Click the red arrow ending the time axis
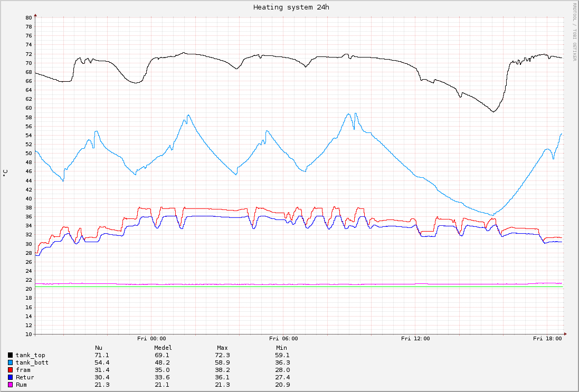The height and width of the screenshot is (392, 579). 565,334
